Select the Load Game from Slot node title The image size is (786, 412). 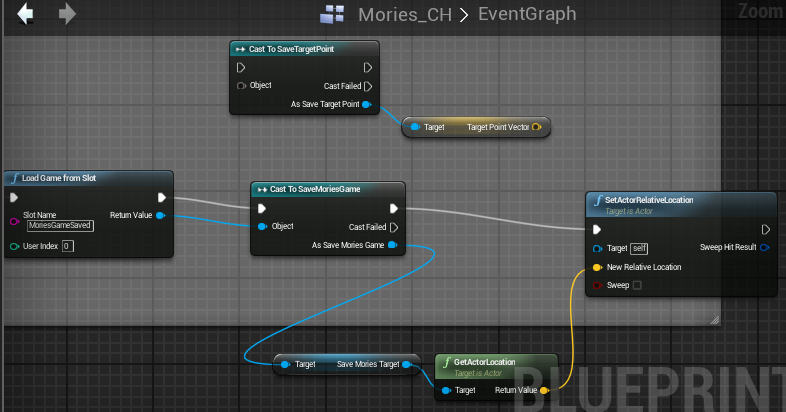point(59,178)
